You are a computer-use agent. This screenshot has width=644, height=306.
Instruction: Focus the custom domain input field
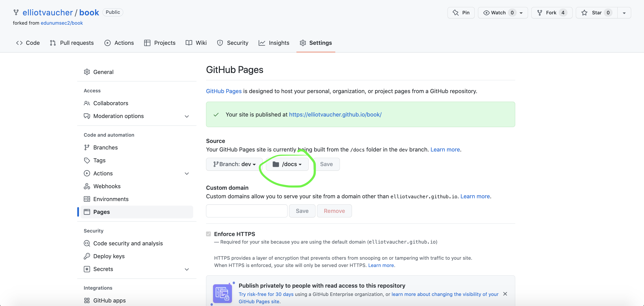pos(247,211)
